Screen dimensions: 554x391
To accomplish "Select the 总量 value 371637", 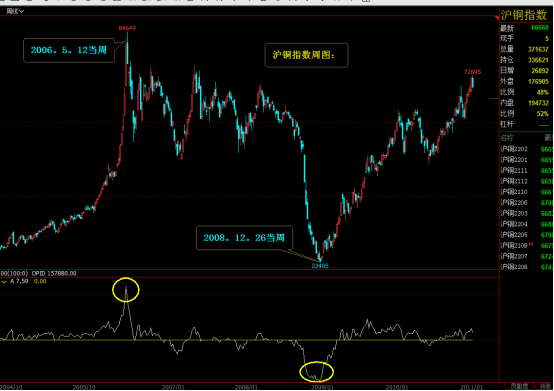I will (x=538, y=49).
